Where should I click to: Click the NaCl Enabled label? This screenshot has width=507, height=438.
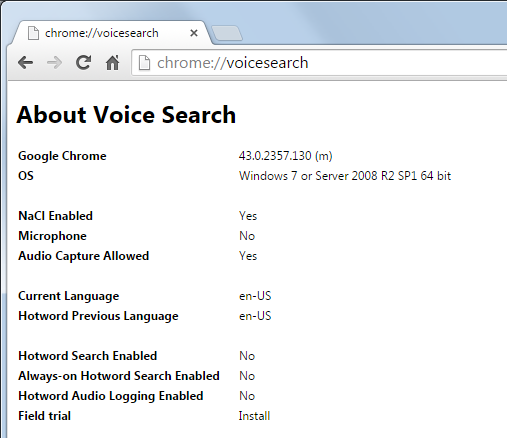click(x=56, y=216)
